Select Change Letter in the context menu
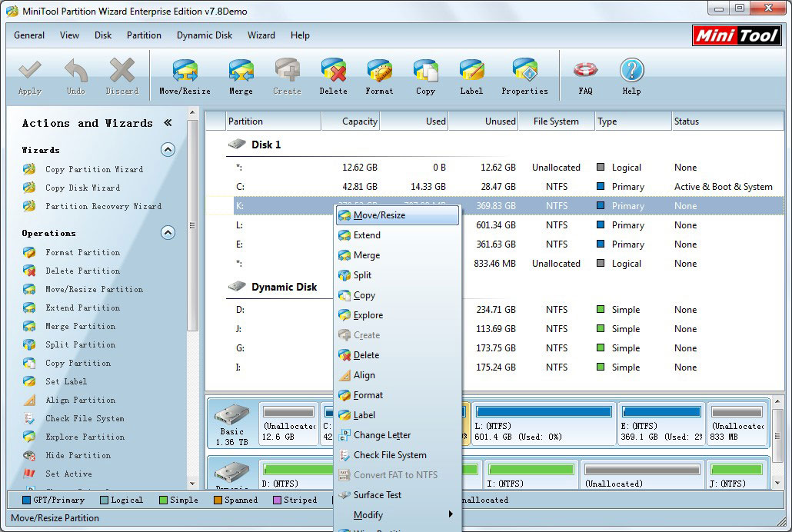The image size is (792, 532). click(381, 435)
